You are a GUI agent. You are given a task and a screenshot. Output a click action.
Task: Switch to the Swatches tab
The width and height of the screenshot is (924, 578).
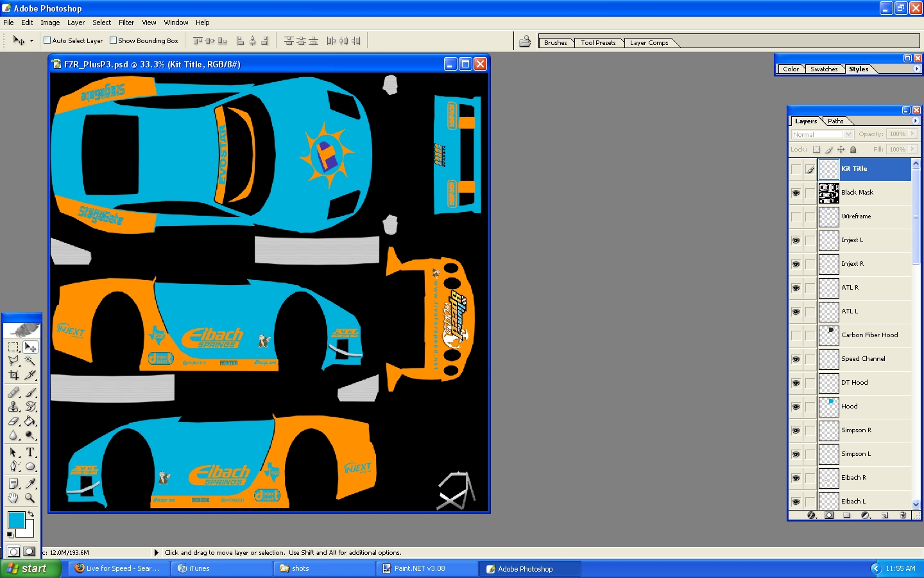(x=824, y=69)
